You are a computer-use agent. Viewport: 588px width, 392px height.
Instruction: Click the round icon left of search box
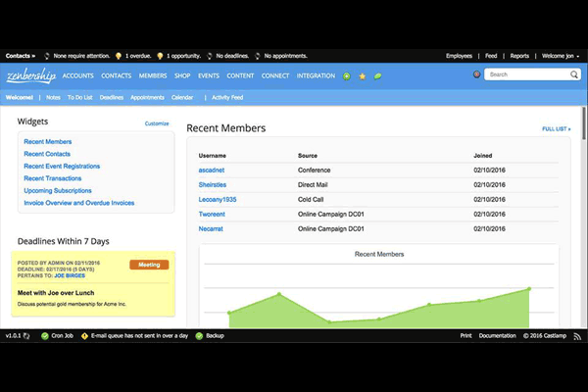(x=476, y=74)
